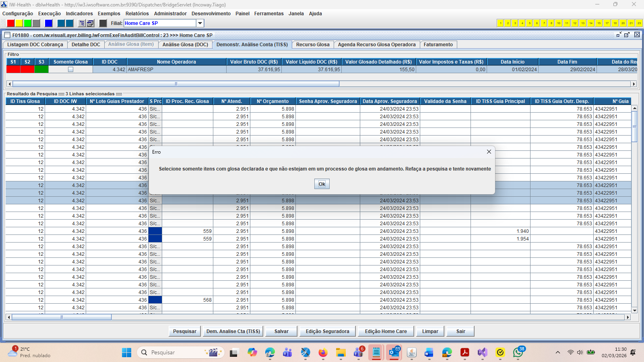644x362 pixels.
Task: Close the Erro dialog with the X
Action: [x=489, y=152]
